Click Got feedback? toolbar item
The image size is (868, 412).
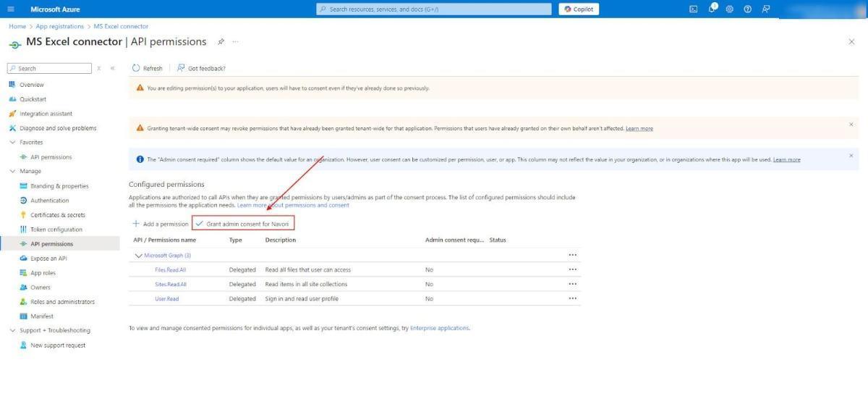pyautogui.click(x=201, y=68)
